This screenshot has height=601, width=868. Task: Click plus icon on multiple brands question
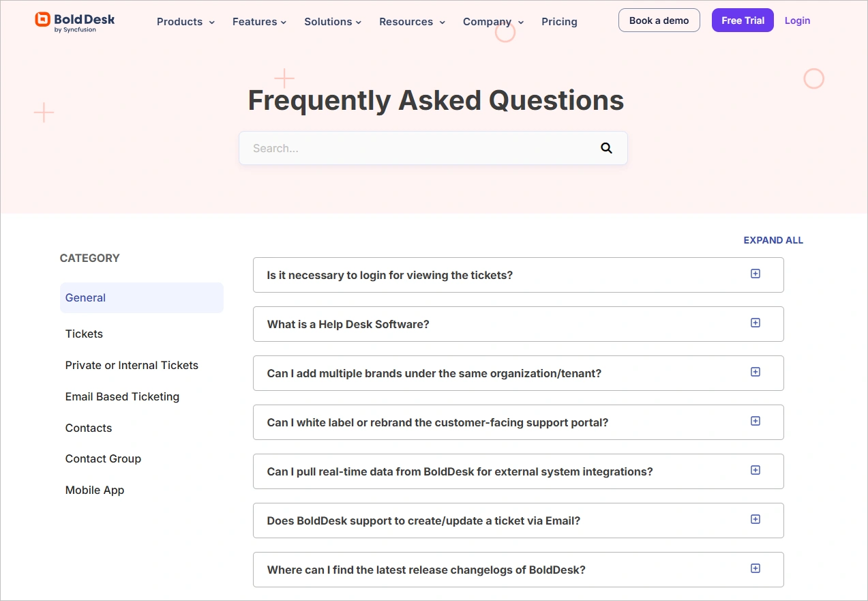(755, 372)
